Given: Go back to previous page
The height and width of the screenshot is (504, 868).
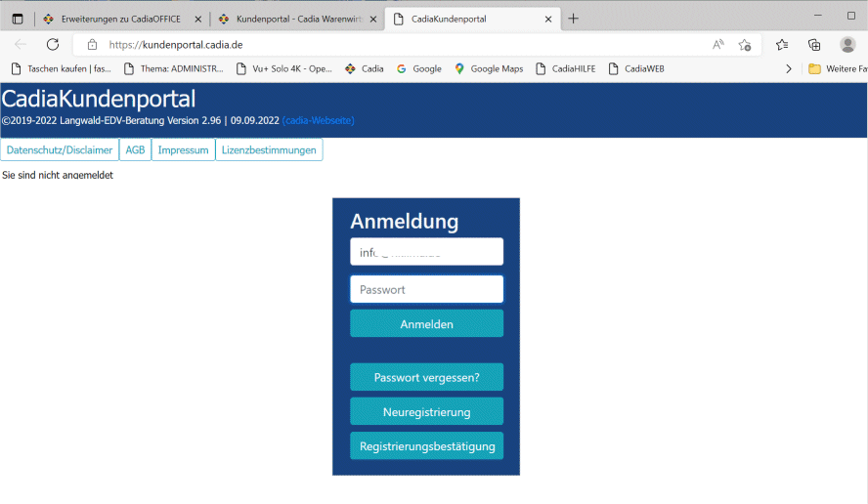Looking at the screenshot, I should 21,44.
